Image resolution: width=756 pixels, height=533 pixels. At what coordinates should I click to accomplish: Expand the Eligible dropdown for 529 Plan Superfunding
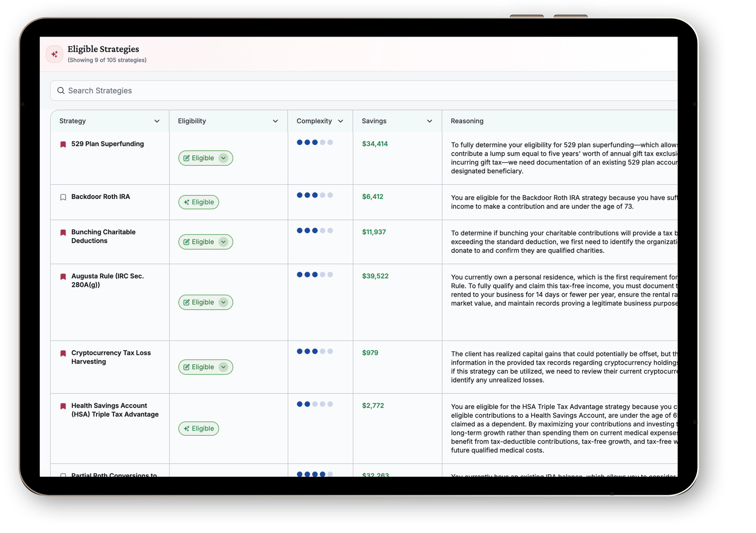pos(223,158)
